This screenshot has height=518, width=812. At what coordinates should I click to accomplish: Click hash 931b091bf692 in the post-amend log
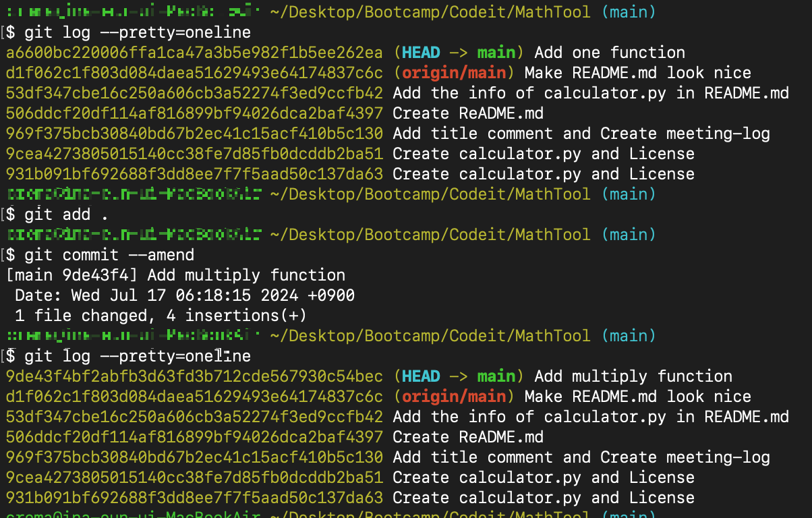tap(194, 498)
